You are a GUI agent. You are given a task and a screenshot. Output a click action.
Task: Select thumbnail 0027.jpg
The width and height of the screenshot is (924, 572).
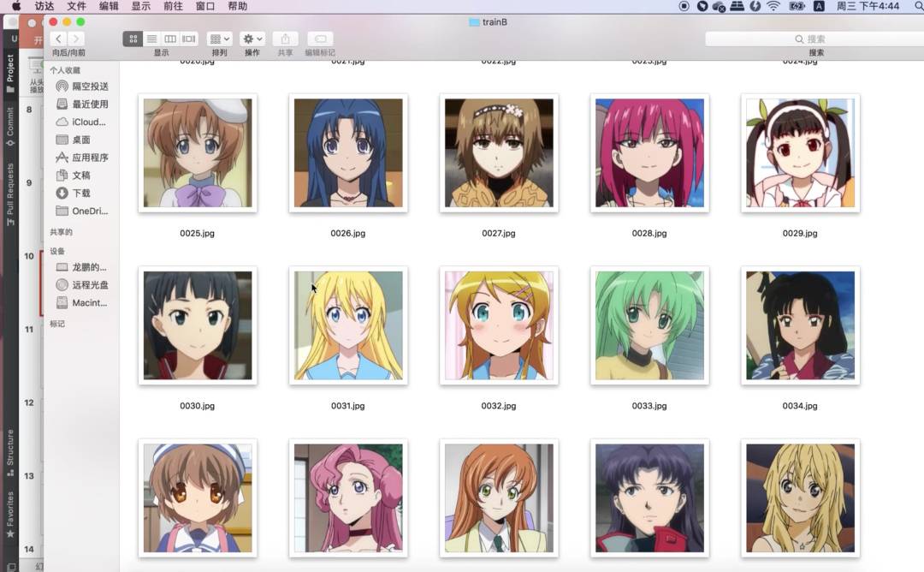(x=499, y=152)
